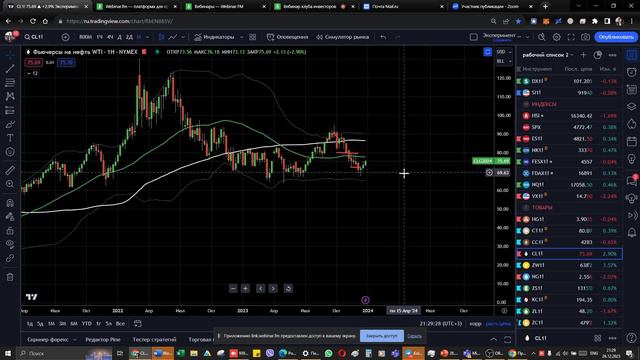Create an alert with Оповещения

point(287,37)
